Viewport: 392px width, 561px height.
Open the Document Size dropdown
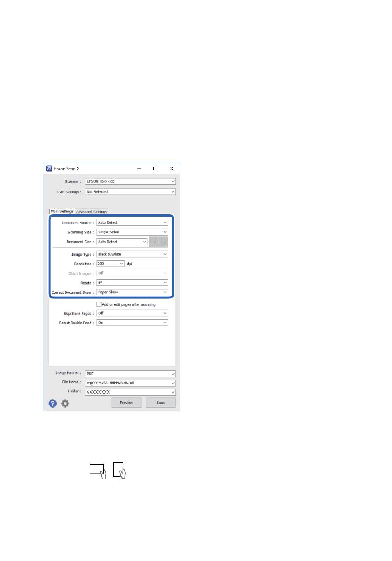[x=122, y=242]
